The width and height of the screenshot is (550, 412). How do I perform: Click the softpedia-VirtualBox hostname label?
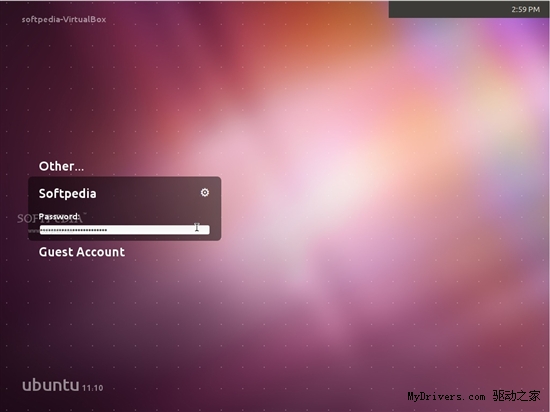[x=64, y=19]
